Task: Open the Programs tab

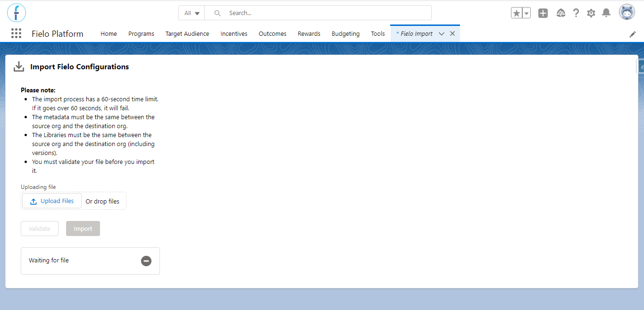Action: (x=141, y=33)
